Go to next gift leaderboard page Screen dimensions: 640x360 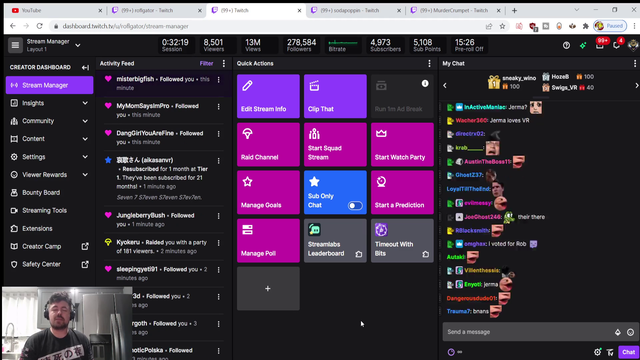pos(636,85)
